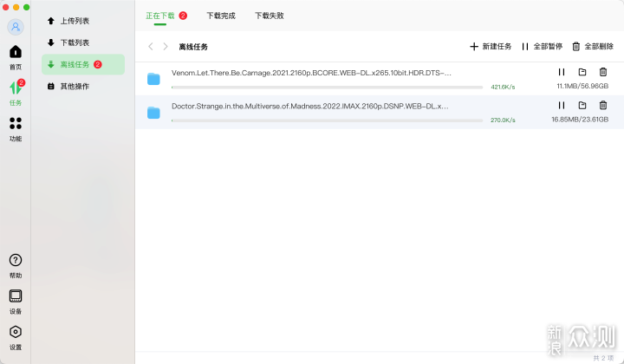This screenshot has height=364, width=624.
Task: Switch to 下载完成 tab
Action: pos(221,16)
